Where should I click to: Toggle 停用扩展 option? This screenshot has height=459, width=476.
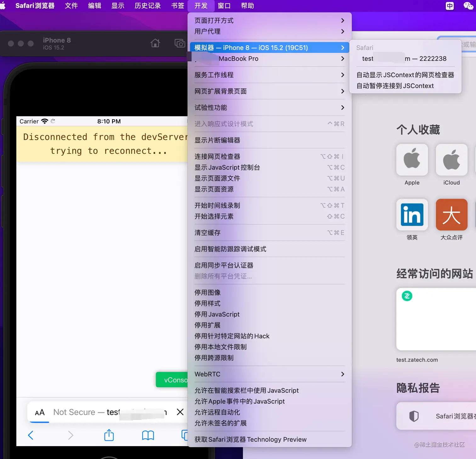(x=269, y=325)
